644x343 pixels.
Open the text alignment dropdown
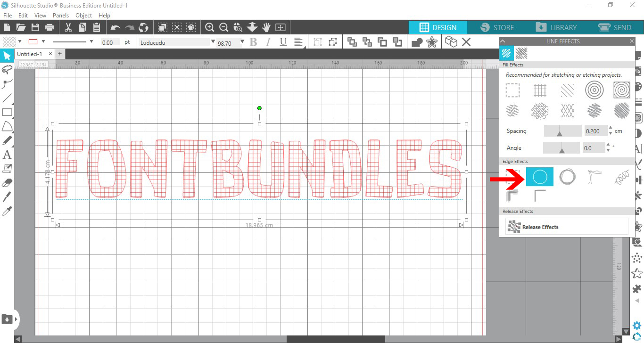299,42
